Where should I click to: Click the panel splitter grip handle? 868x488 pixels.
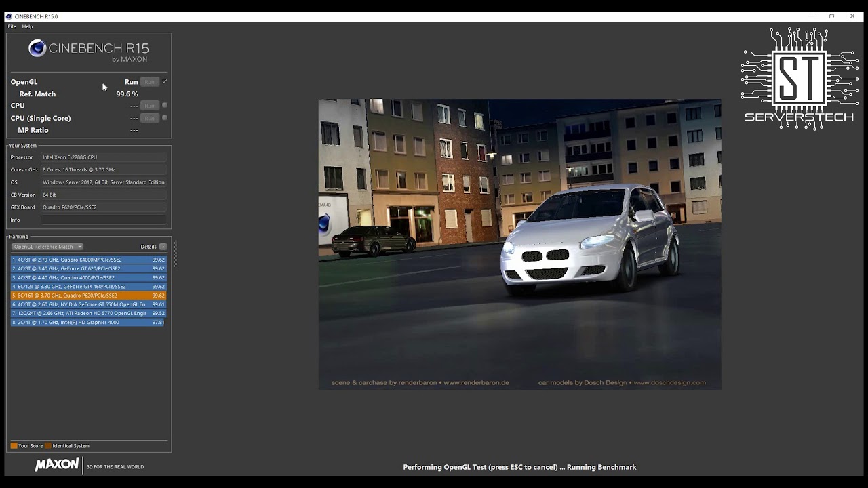(175, 254)
